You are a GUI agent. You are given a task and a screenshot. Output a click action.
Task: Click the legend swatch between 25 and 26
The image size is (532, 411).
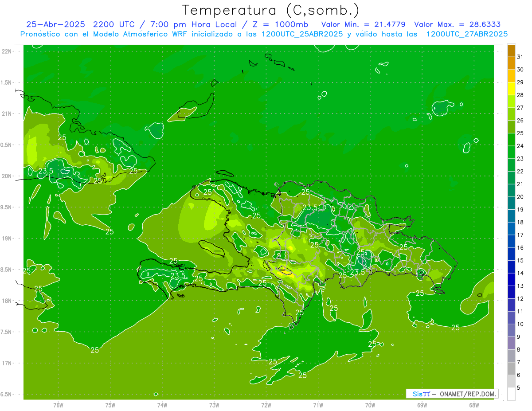pos(511,127)
